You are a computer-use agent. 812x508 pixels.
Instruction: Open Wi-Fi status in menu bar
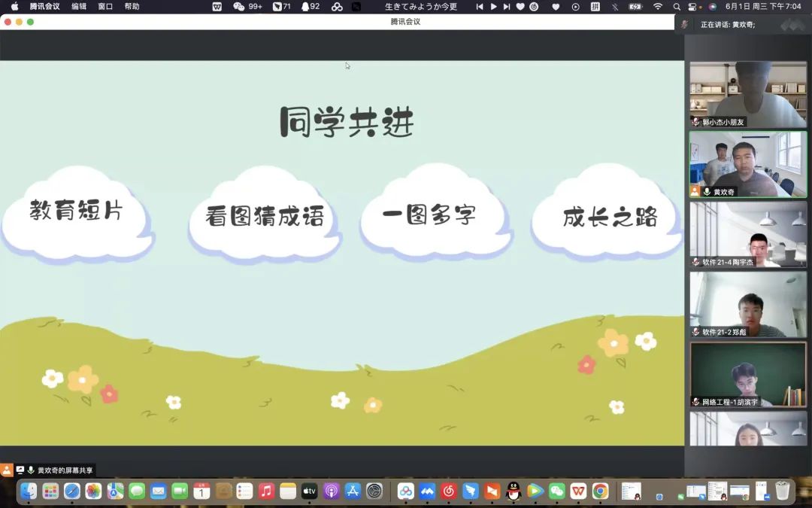coord(658,6)
